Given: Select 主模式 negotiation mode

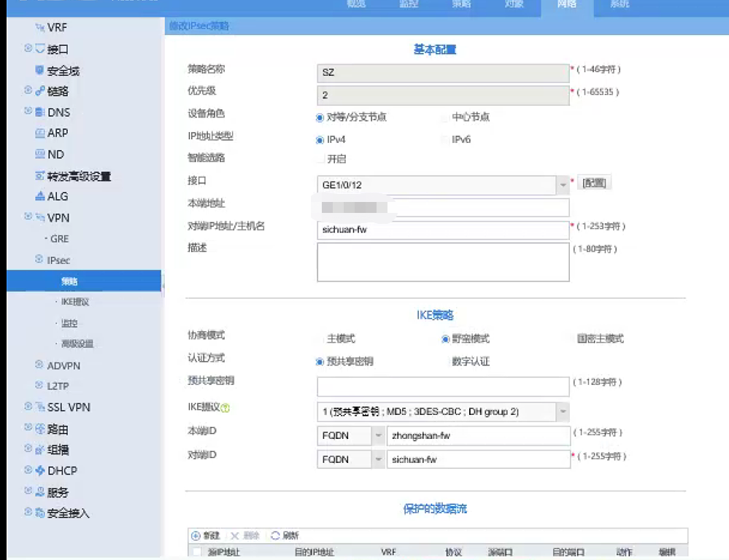Looking at the screenshot, I should point(320,339).
